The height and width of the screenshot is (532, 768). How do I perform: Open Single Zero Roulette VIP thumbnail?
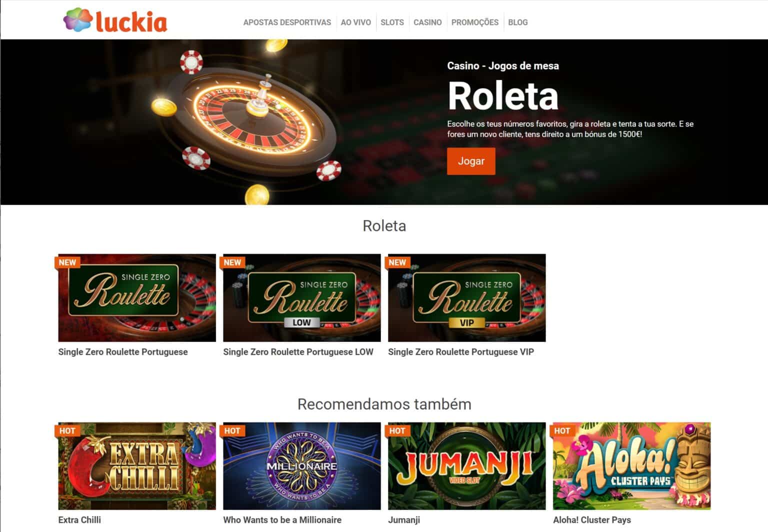point(467,298)
